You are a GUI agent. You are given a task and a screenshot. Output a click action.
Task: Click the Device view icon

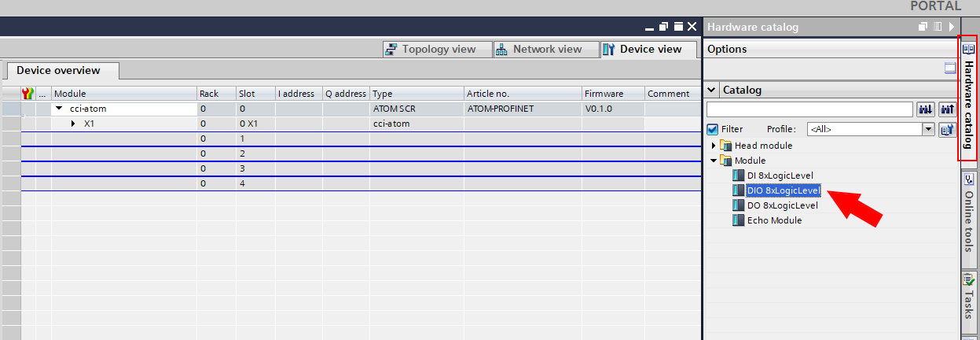pos(609,50)
